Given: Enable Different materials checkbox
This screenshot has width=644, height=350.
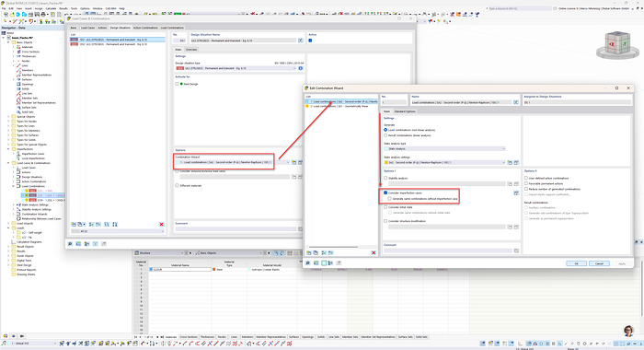Looking at the screenshot, I should point(177,185).
